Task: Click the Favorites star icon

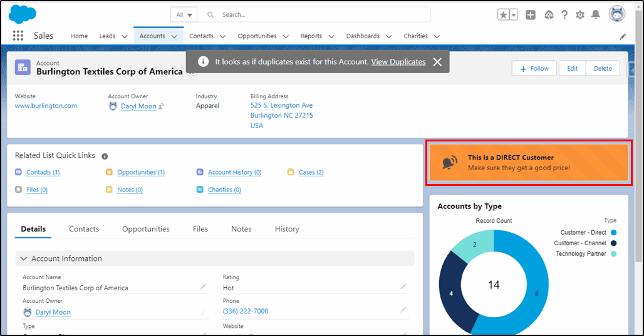Action: [503, 15]
